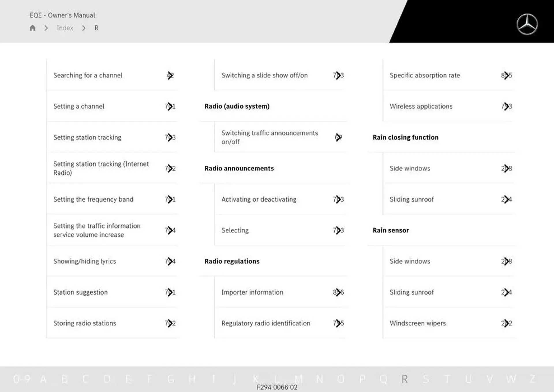Click the Radio announcements expander section
The image size is (554, 392).
tap(239, 168)
